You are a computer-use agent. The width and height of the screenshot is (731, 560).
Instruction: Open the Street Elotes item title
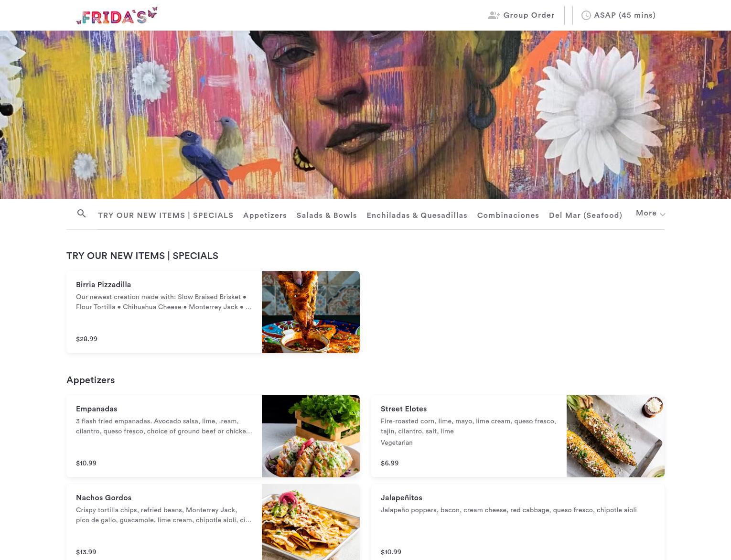[404, 409]
